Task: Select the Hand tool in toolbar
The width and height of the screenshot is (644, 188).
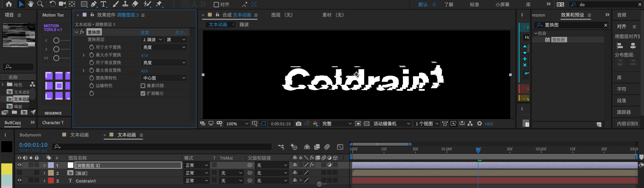Action: click(x=30, y=4)
